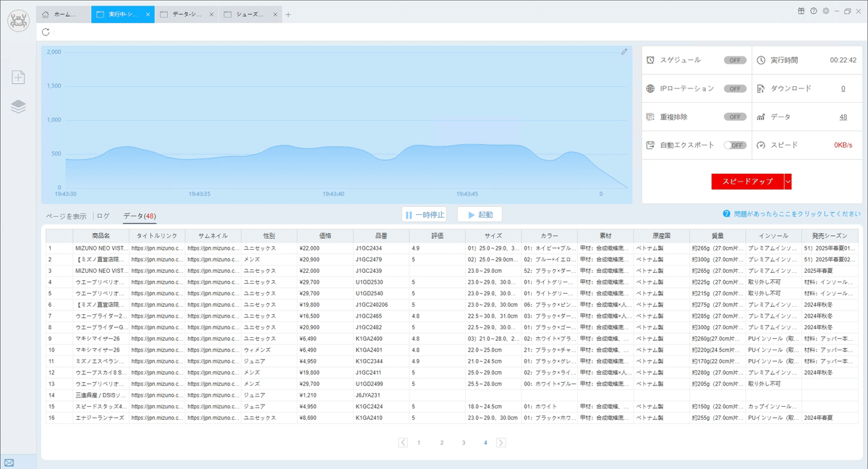Enable the 自動エクスポート switch
Viewport: 868px width, 469px height.
735,145
